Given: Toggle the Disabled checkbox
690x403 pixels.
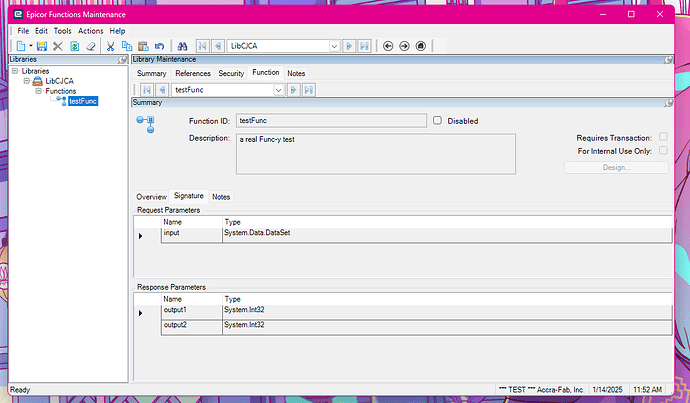Looking at the screenshot, I should coord(437,120).
